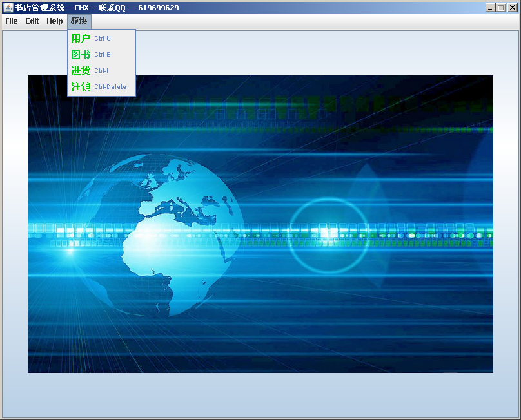
Task: Click 注销 to log out
Action: 101,87
